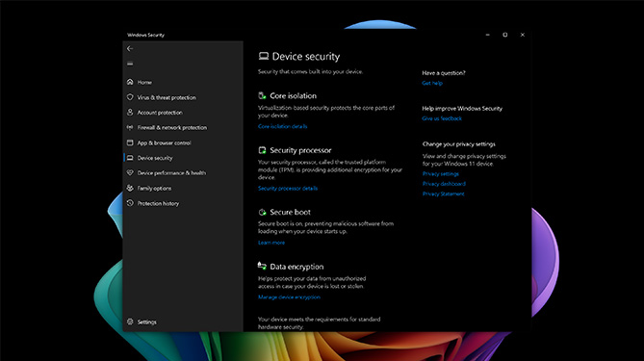Close the Windows Security window
Viewport: 644px width, 361px height.
523,35
